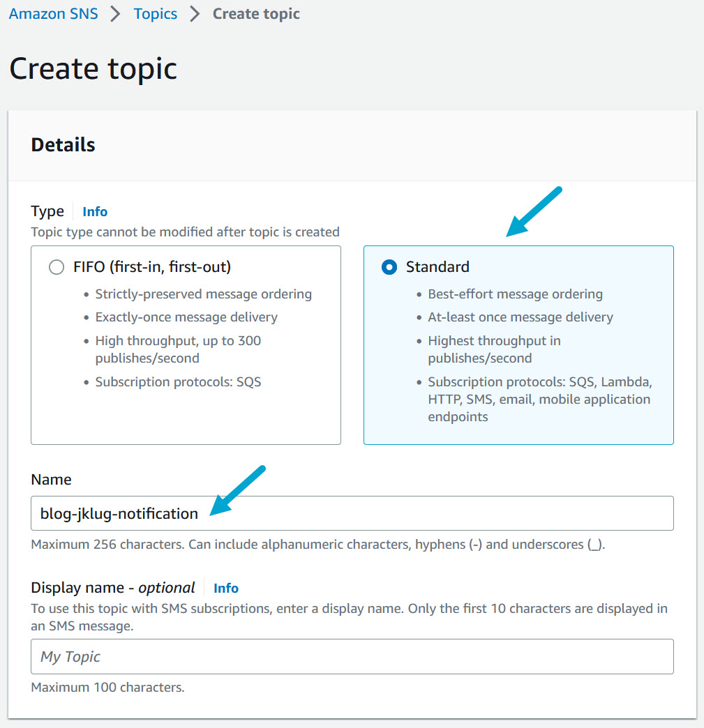Image resolution: width=704 pixels, height=728 pixels.
Task: Click the Maximum 256 characters hint text
Action: (317, 545)
